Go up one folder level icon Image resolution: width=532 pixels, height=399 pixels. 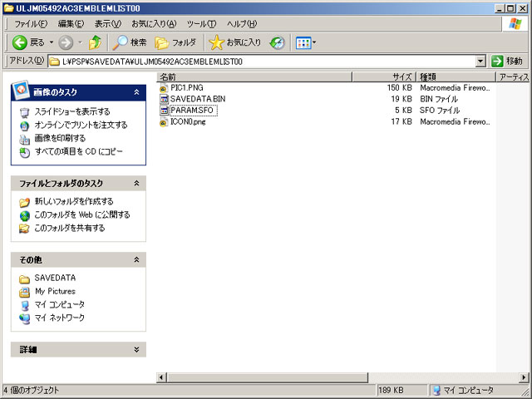tap(96, 42)
